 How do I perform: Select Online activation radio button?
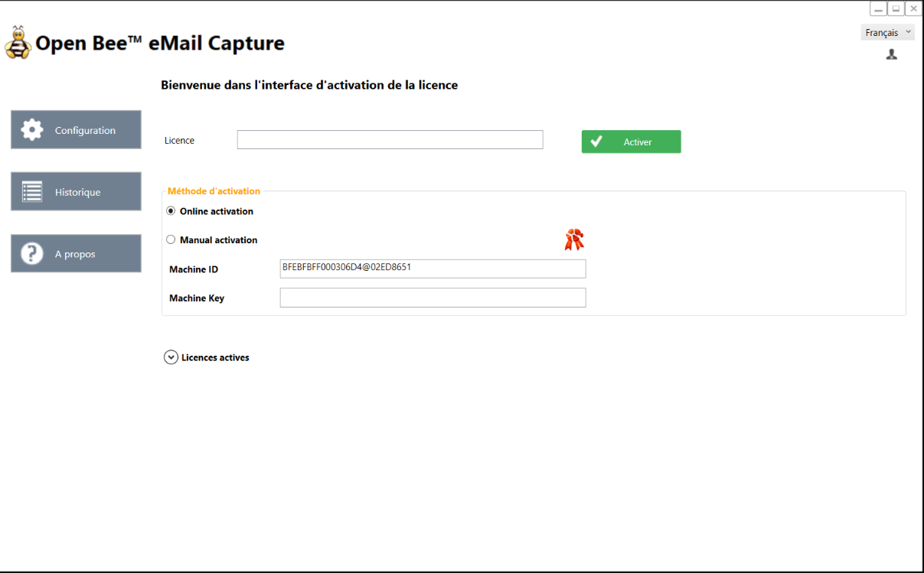(171, 211)
